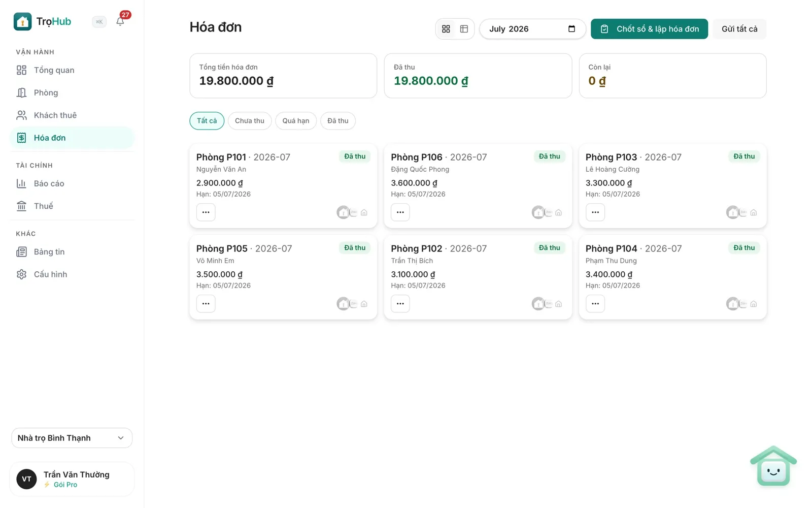812x508 pixels.
Task: Filter invoices by Đã thu
Action: coord(338,121)
